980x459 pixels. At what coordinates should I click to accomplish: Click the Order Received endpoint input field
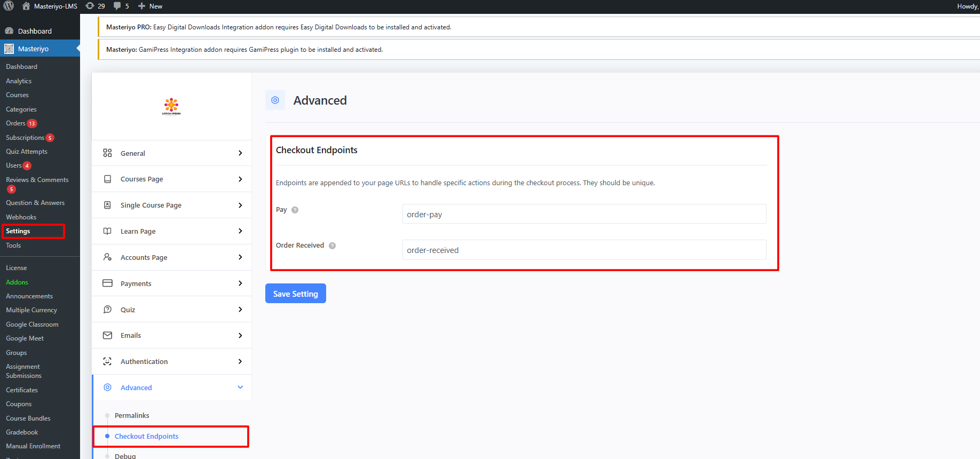[584, 250]
